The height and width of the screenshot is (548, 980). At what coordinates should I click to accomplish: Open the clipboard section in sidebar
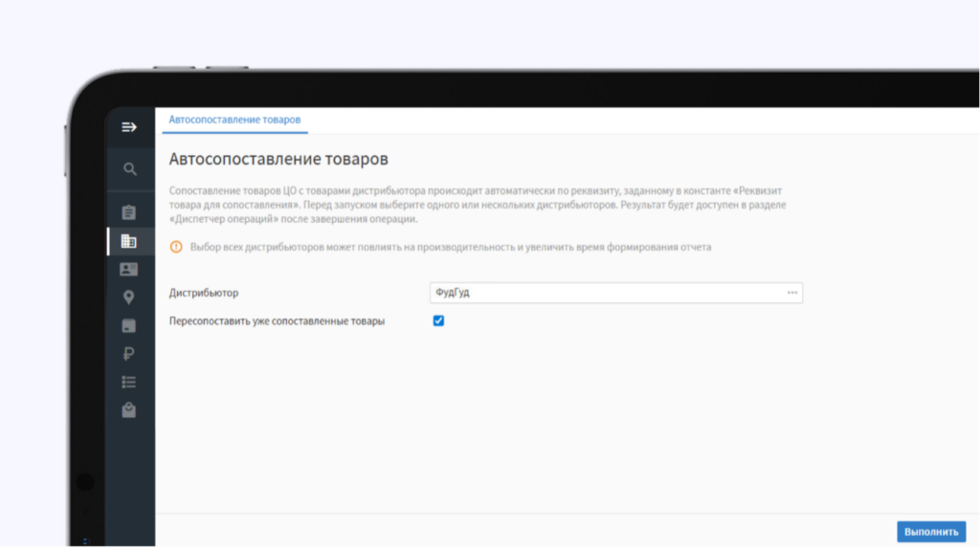[x=129, y=212]
